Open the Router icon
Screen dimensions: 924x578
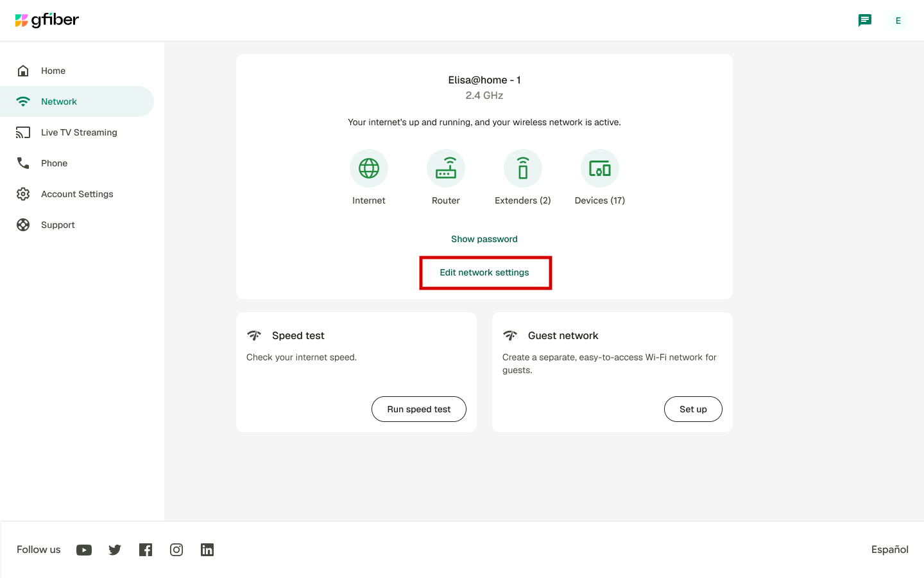point(446,168)
